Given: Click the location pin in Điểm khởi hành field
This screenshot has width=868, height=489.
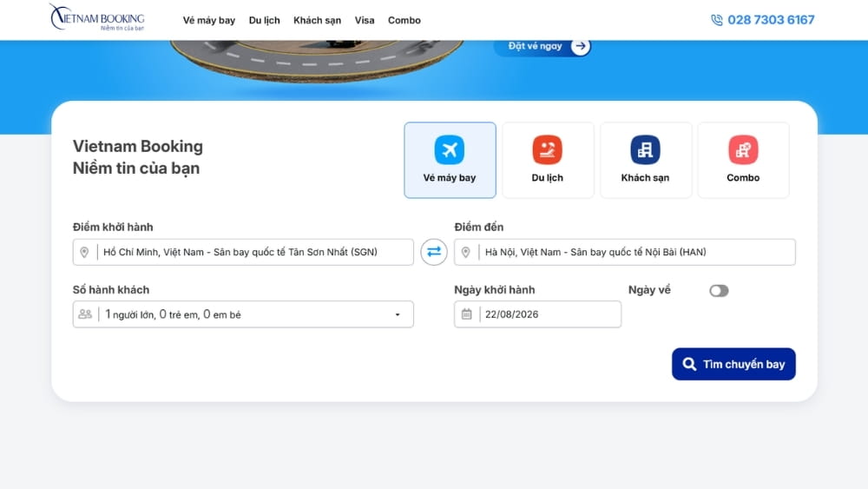Looking at the screenshot, I should [x=84, y=252].
